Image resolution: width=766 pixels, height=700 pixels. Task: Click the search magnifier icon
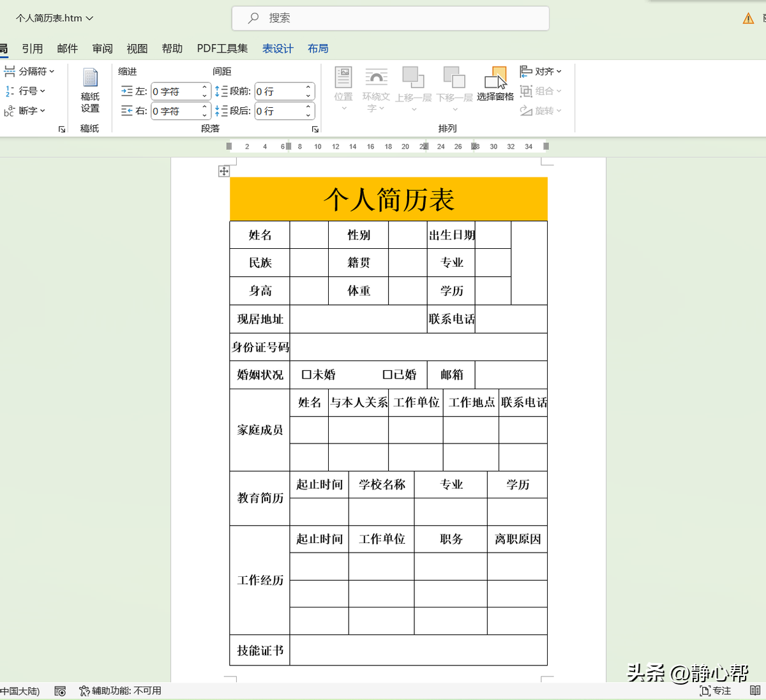(253, 19)
